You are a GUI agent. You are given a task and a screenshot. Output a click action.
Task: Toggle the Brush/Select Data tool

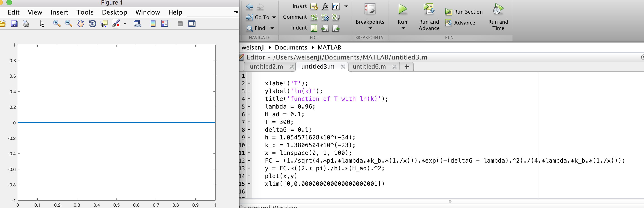116,24
